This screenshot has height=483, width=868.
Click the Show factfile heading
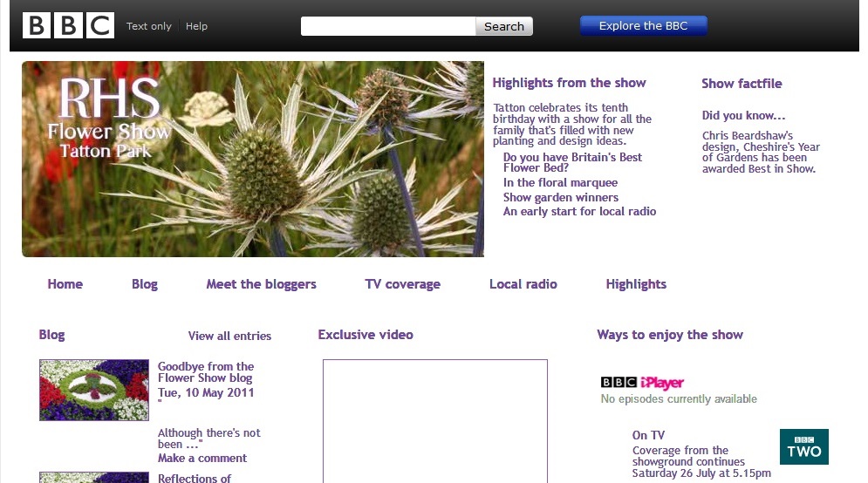pos(742,84)
